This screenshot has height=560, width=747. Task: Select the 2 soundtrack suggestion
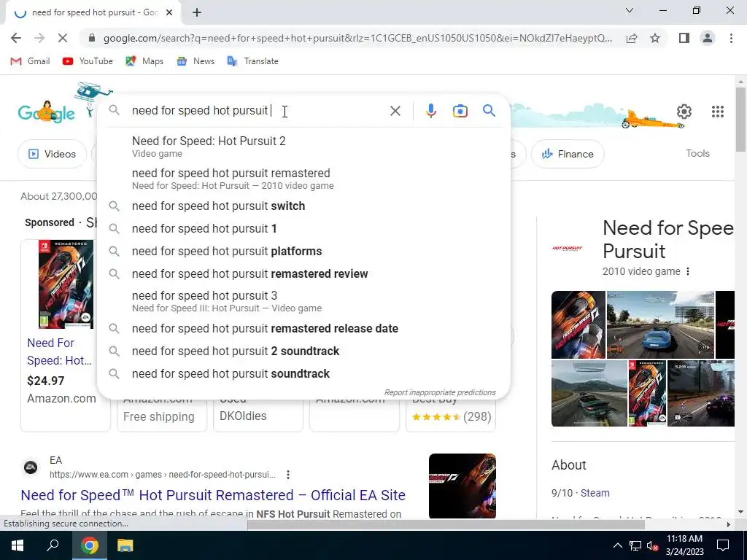click(304, 351)
